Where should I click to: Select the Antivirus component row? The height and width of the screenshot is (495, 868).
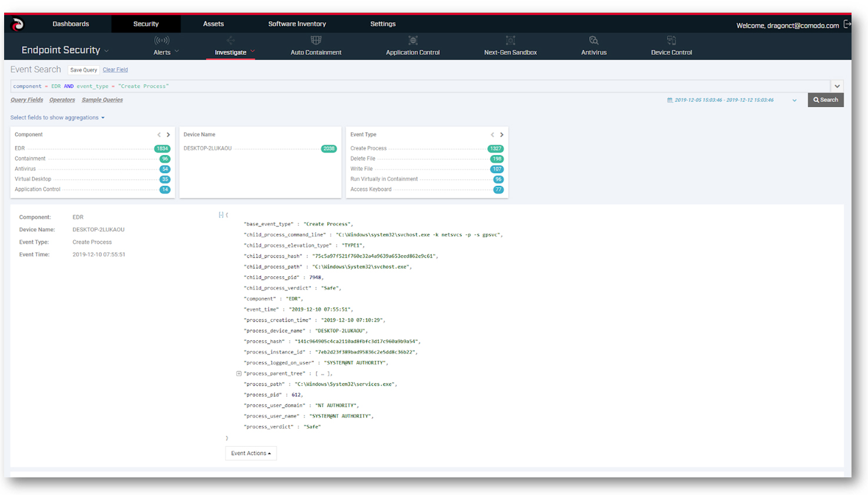coord(92,169)
